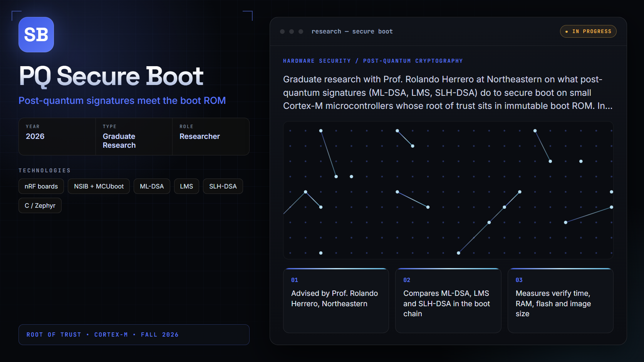Open card 02 comparing ML-DSA, LMS, SLH-DSA
Image resolution: width=644 pixels, height=362 pixels.
tap(448, 300)
